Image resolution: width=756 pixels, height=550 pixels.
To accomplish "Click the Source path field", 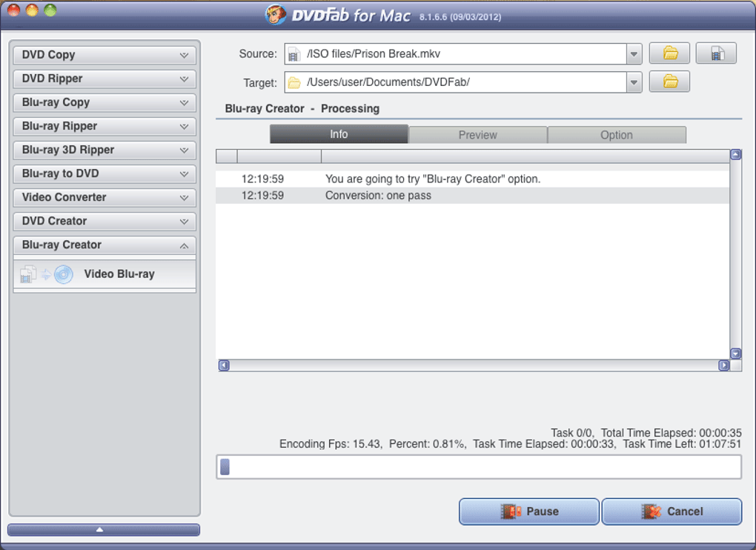I will coord(456,54).
